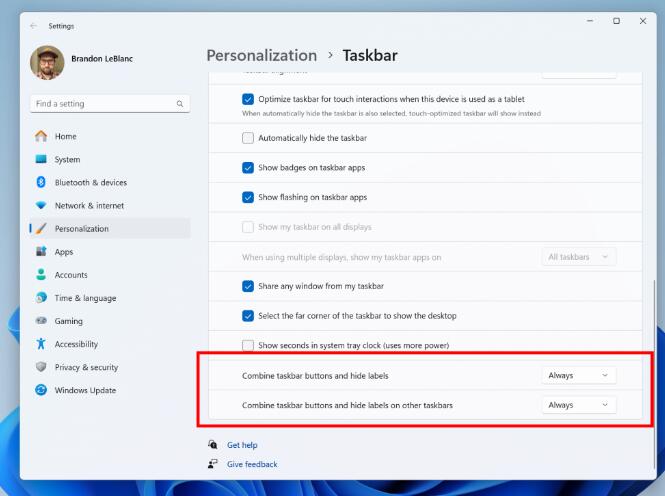Uncheck Show badges on taskbar apps

pyautogui.click(x=248, y=168)
